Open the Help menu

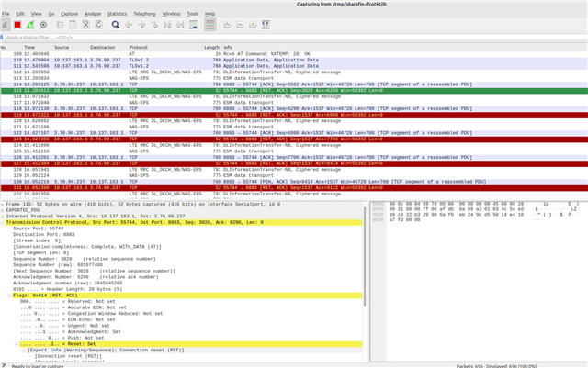209,14
